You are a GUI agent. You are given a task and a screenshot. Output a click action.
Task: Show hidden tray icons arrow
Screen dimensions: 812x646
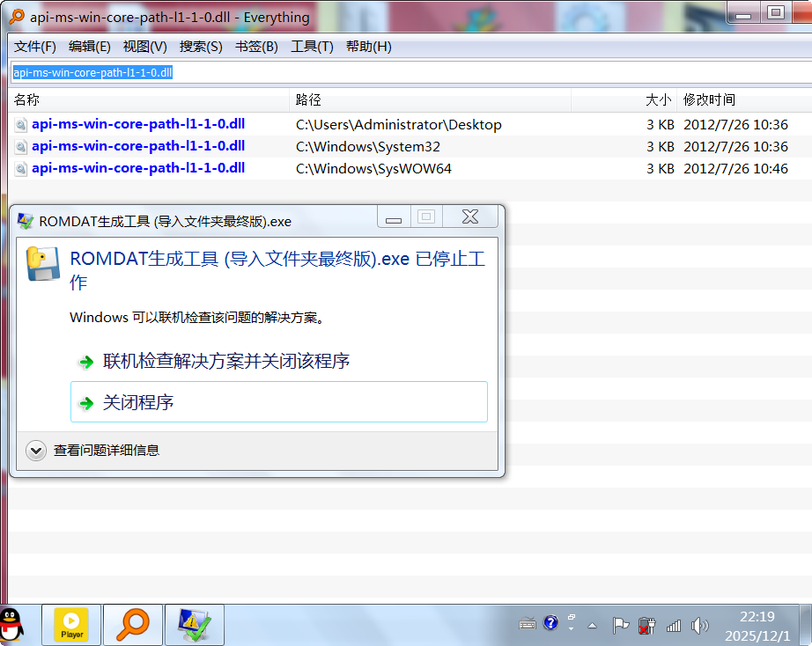click(x=592, y=625)
